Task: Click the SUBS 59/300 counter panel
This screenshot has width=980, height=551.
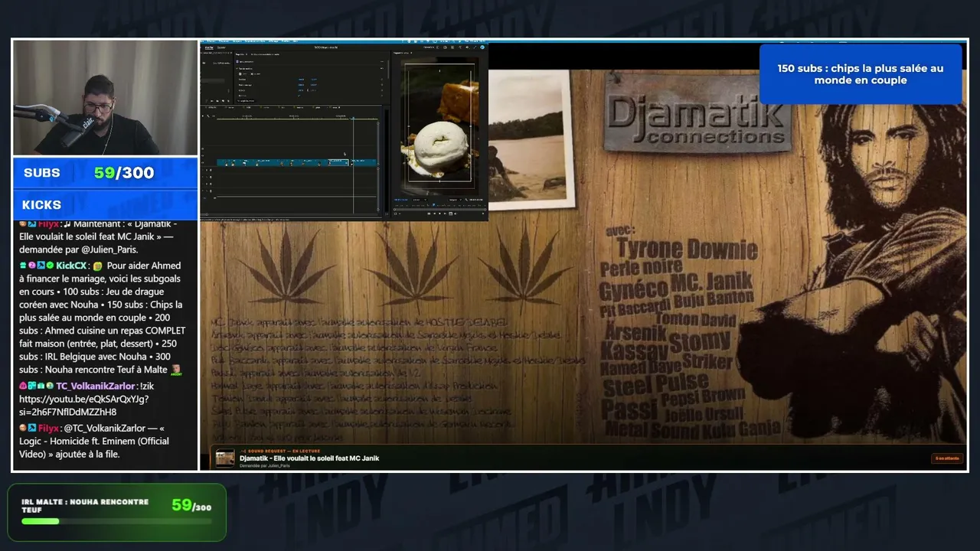Action: 106,173
